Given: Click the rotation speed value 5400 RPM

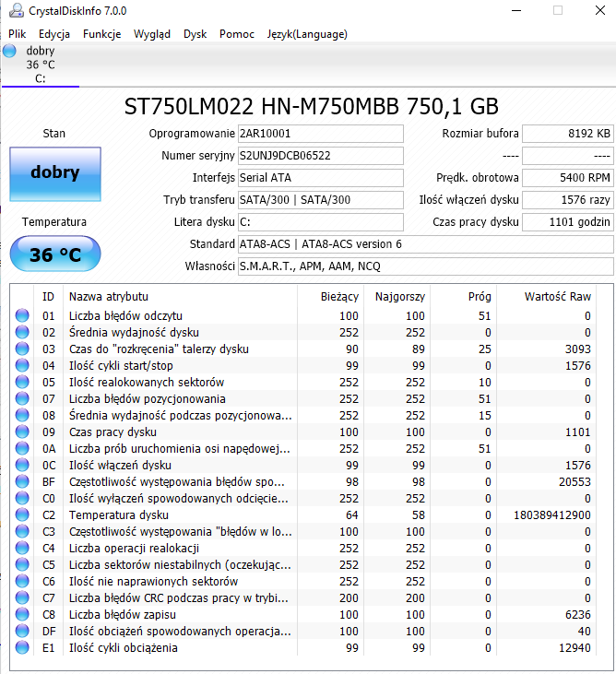Looking at the screenshot, I should [568, 178].
